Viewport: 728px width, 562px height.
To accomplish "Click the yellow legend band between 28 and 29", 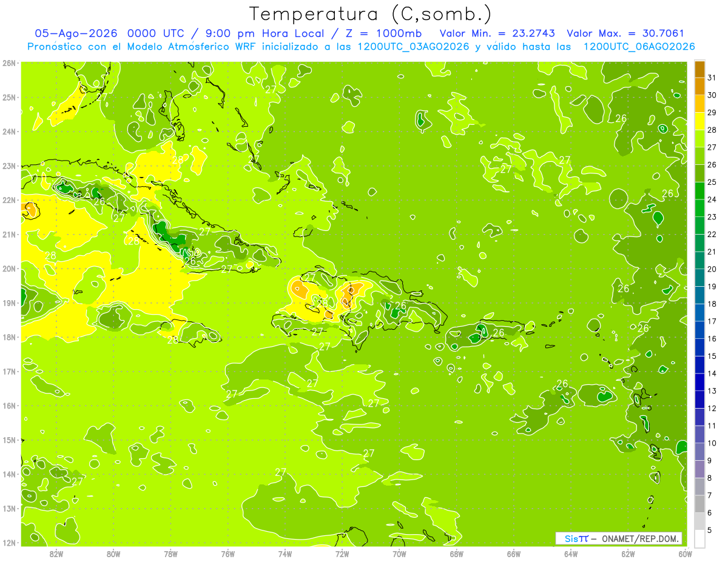I will [699, 121].
